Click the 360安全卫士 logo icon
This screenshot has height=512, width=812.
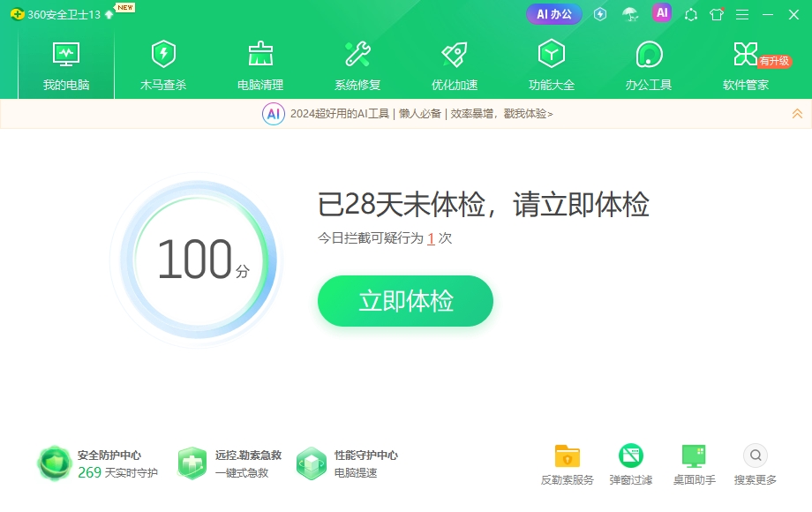click(x=17, y=14)
